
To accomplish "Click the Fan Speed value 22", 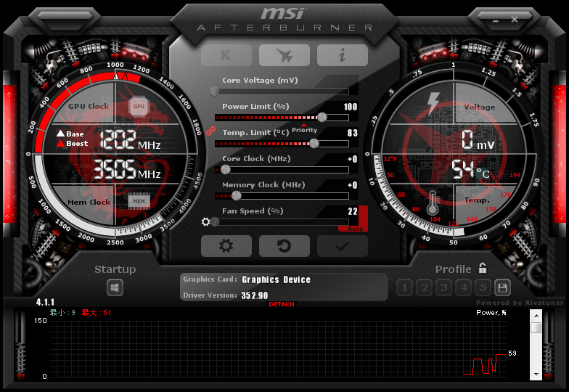I will coord(353,211).
